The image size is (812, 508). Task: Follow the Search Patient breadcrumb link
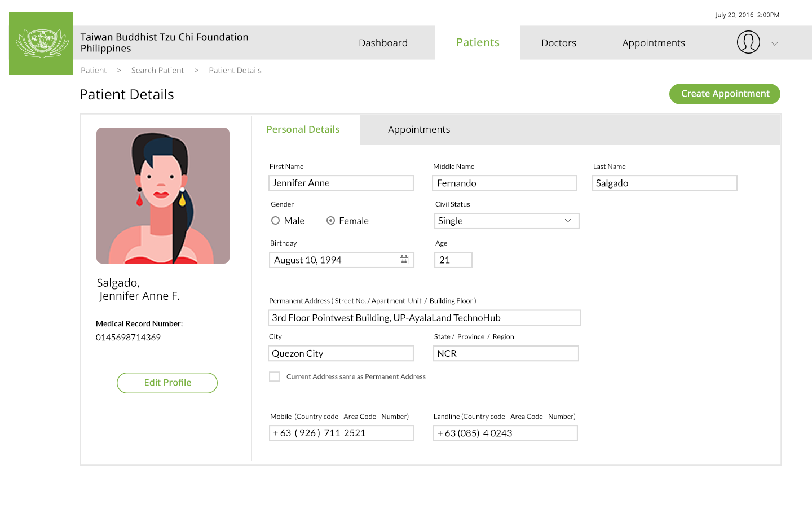point(157,71)
